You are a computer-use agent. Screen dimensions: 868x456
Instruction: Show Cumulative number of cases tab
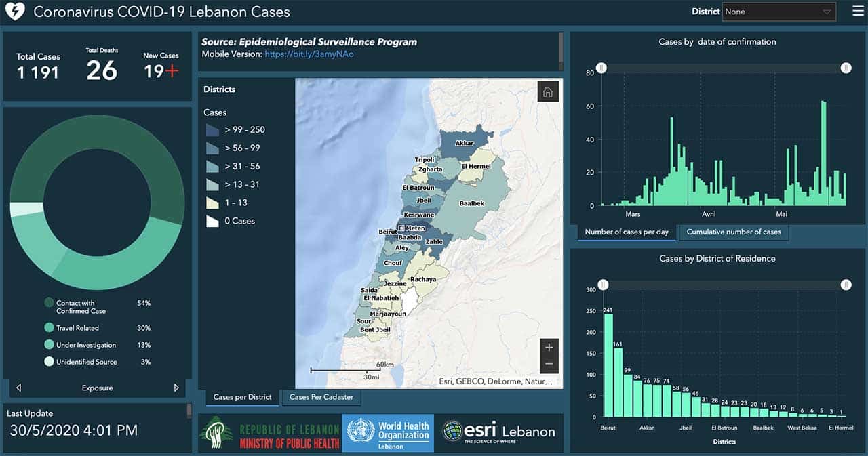coord(734,232)
